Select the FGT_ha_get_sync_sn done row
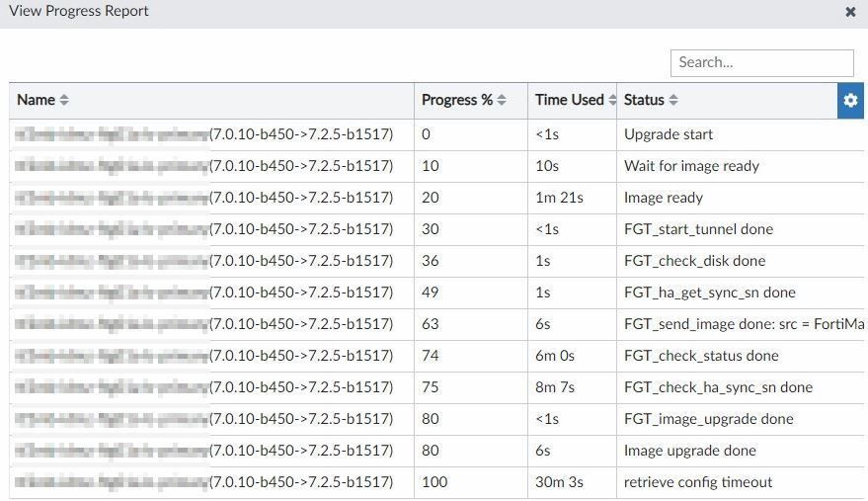 click(x=709, y=292)
